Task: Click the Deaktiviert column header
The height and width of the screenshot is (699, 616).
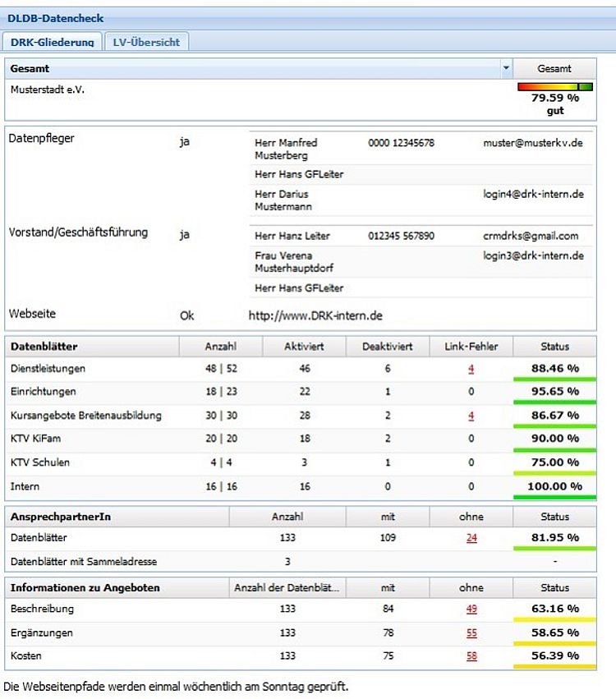Action: (387, 347)
